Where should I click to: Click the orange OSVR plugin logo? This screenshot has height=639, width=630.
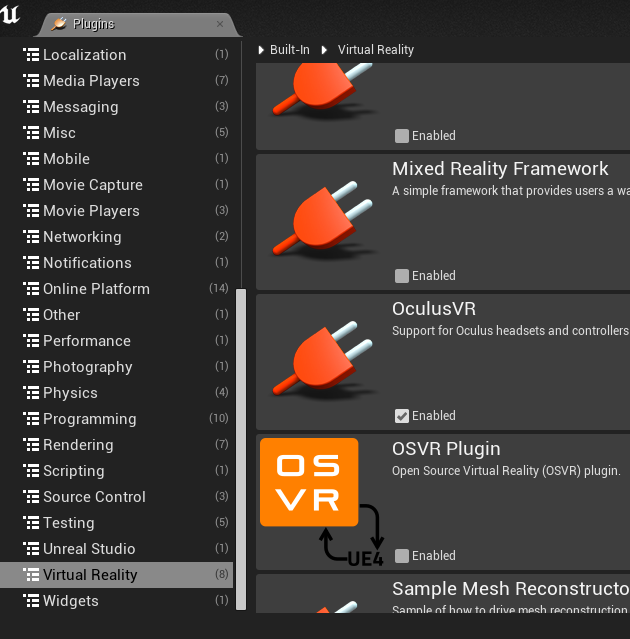tap(309, 482)
